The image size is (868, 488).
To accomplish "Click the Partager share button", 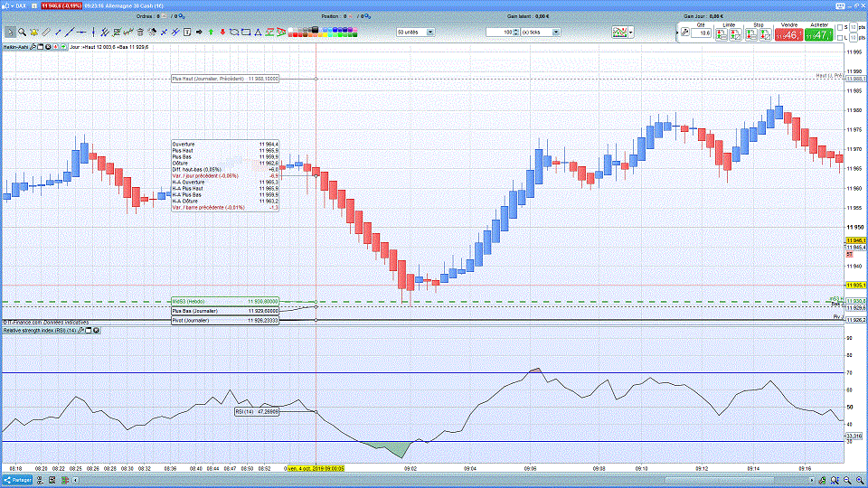I will 17,480.
